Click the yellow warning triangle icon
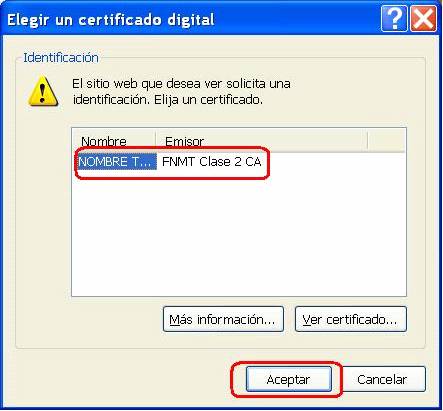443x411 pixels. (43, 92)
